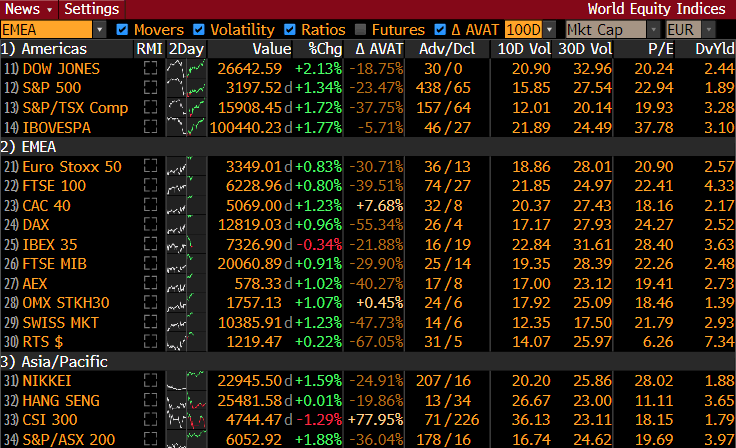Click the RMI box for IBEX 35
Viewport: 736px width, 448px height.
tap(150, 244)
